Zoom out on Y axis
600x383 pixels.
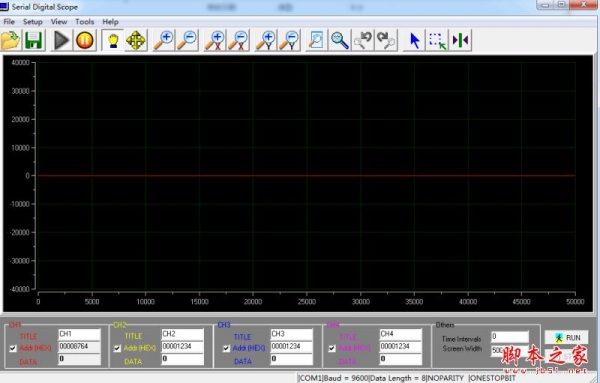(x=289, y=40)
